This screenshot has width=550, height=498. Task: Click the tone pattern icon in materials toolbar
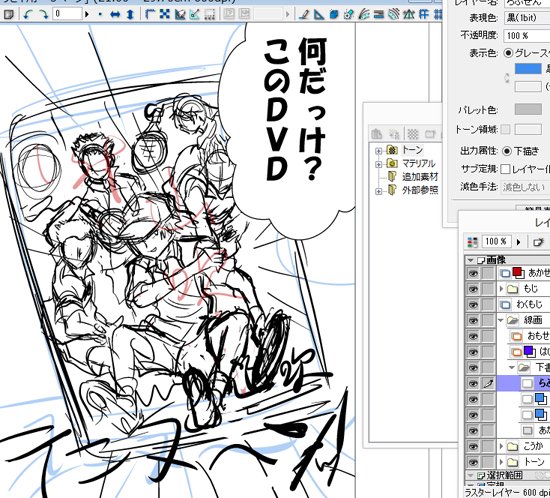point(413,134)
